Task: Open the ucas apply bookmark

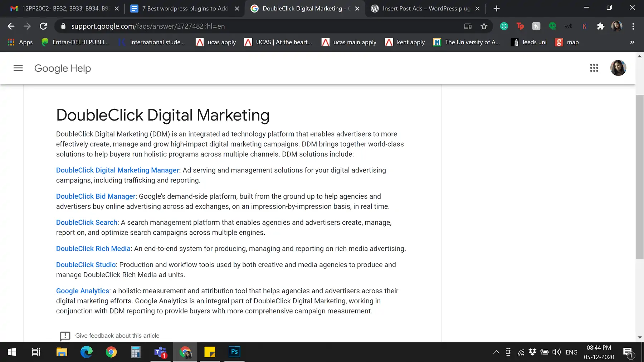Action: (x=216, y=42)
